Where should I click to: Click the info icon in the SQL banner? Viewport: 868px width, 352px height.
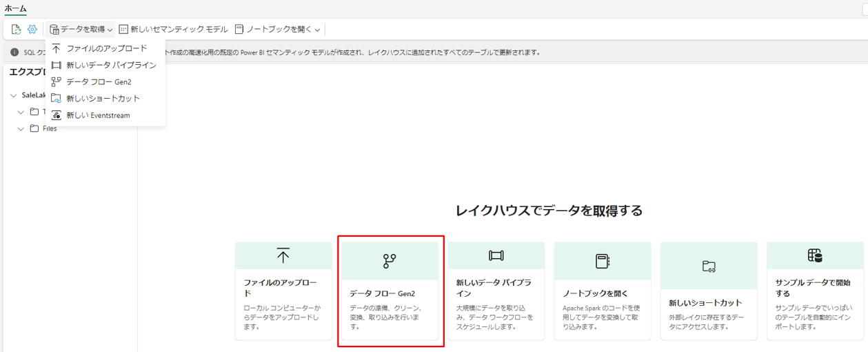(x=14, y=52)
